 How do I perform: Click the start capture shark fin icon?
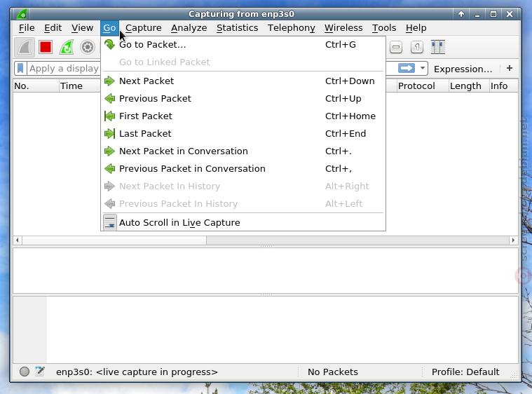25,47
